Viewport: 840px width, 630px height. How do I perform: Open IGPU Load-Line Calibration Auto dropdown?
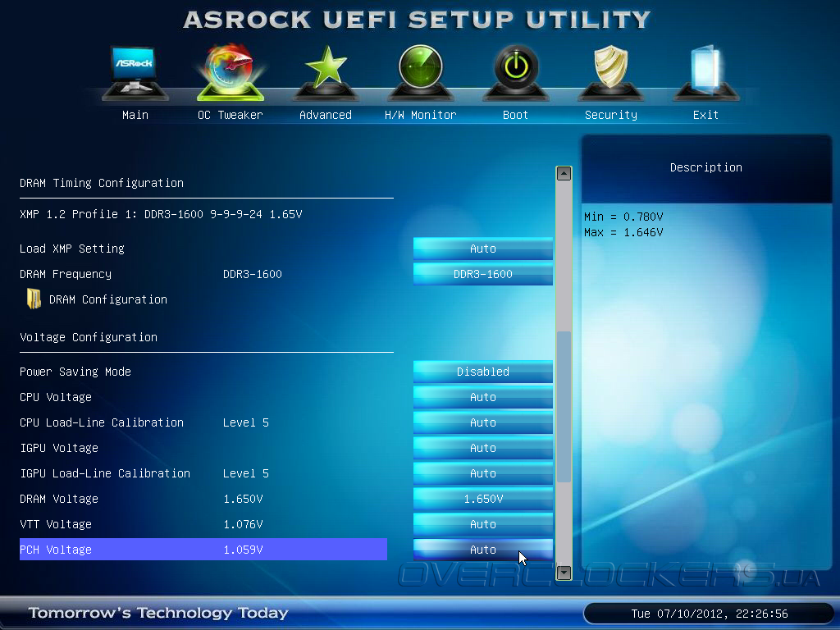[482, 473]
